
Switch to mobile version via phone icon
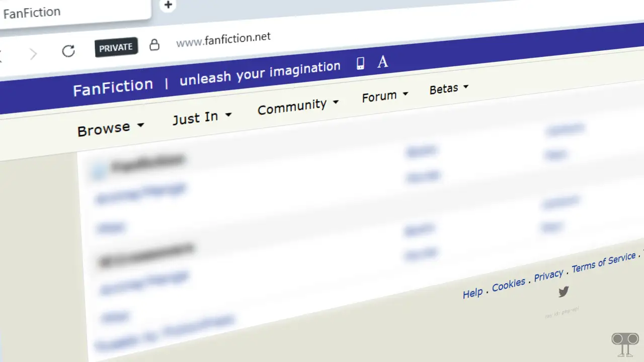[x=360, y=63]
